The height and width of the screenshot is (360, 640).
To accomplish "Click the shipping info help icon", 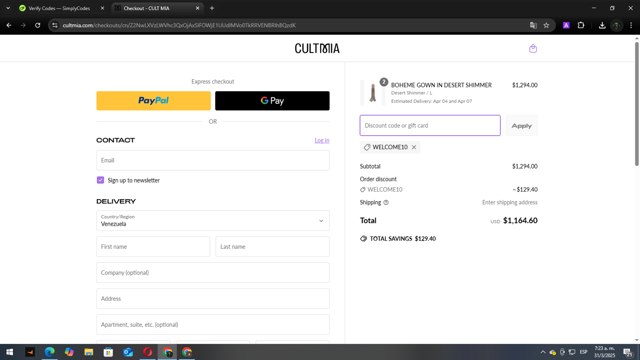I will click(x=386, y=202).
